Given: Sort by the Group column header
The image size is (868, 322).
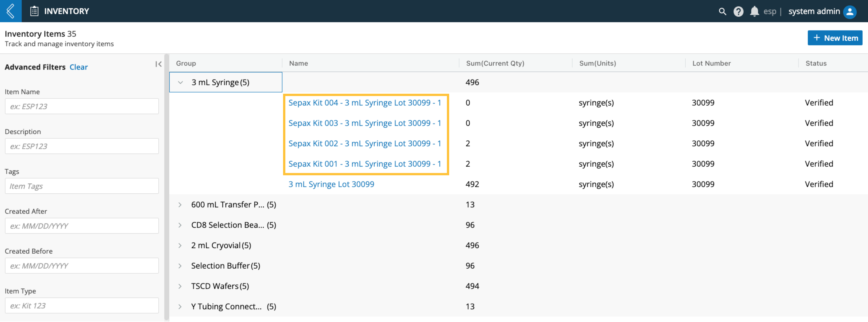Looking at the screenshot, I should 186,63.
